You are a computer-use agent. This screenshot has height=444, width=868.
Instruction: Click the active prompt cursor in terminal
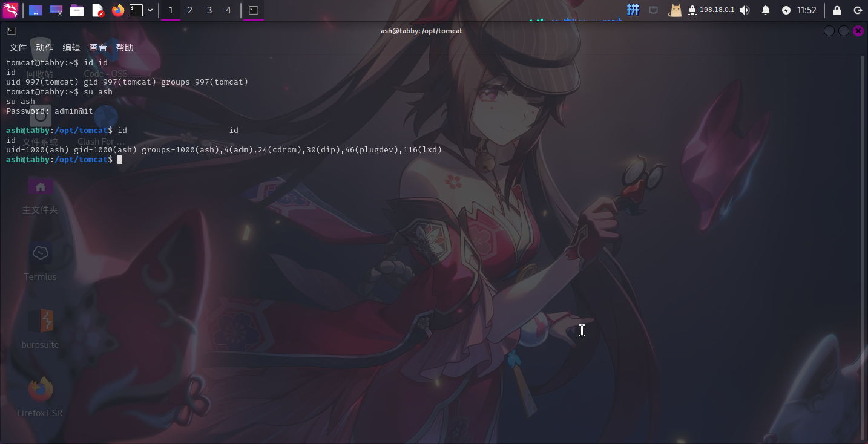click(120, 159)
